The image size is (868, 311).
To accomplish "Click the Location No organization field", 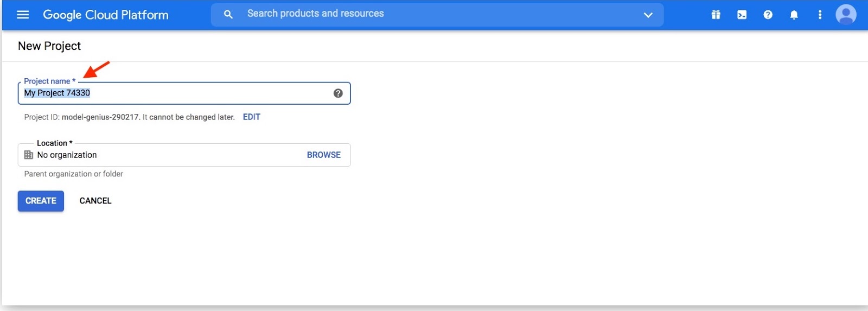I will (x=163, y=155).
